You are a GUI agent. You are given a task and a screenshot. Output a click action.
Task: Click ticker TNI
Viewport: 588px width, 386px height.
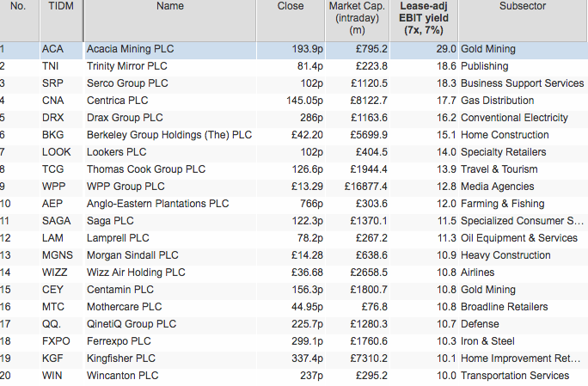point(50,66)
